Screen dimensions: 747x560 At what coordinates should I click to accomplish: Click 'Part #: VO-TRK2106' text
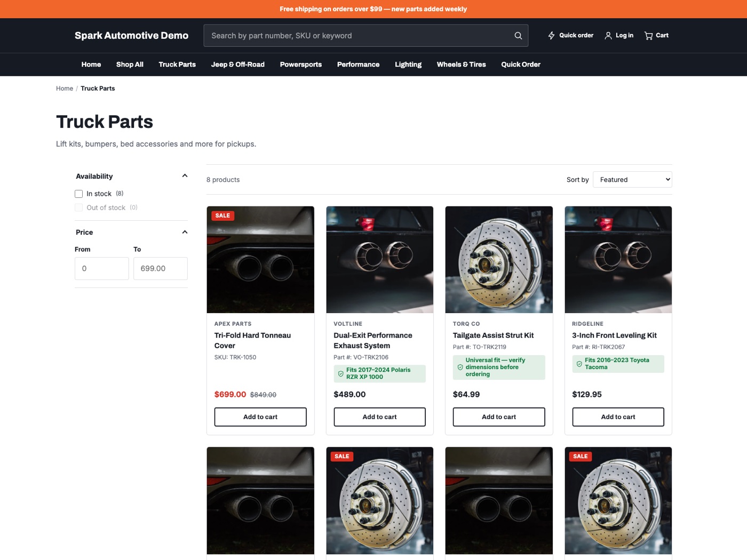pyautogui.click(x=361, y=357)
